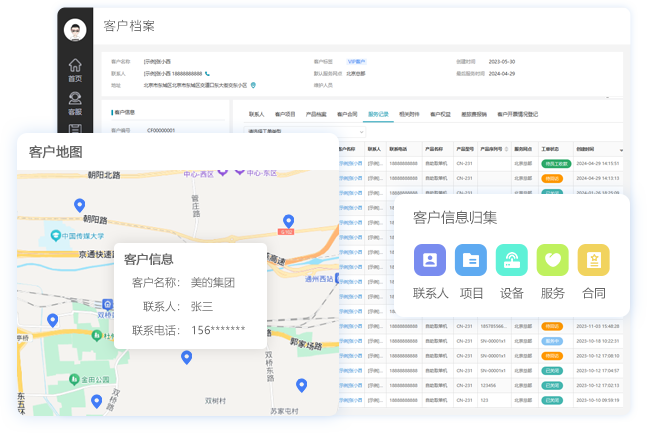Select the blue map pin just below the 客户信息 popup
Viewport: 647px width, 433px height.
pos(187,357)
